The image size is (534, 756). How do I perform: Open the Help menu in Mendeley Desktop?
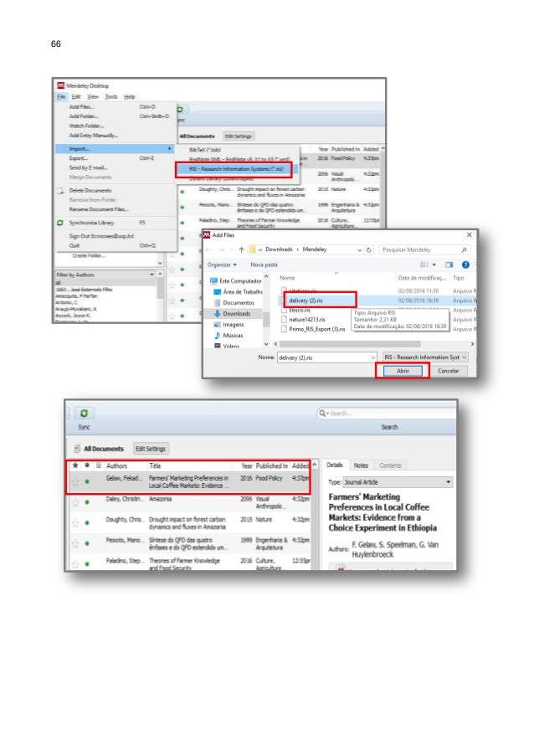click(x=129, y=97)
